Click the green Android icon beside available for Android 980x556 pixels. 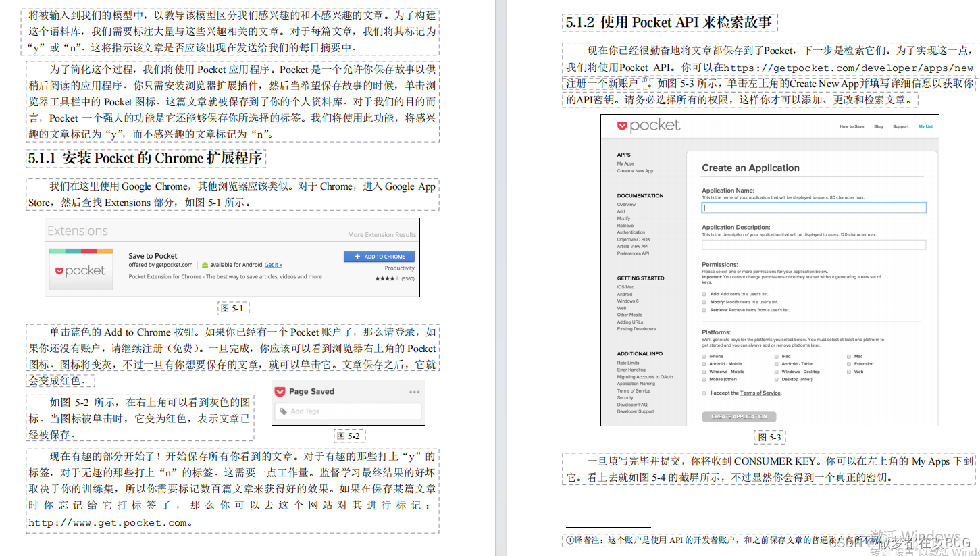point(205,265)
